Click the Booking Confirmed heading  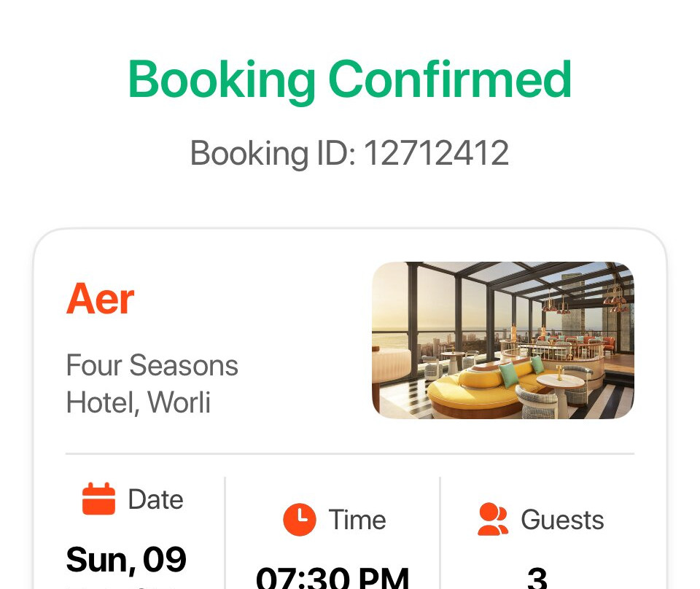tap(350, 79)
